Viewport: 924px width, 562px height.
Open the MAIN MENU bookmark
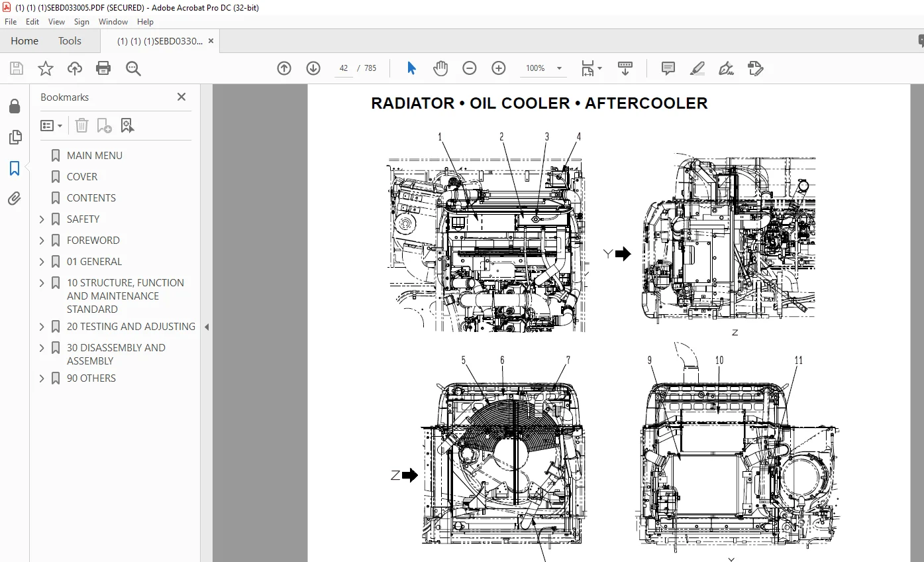(94, 156)
